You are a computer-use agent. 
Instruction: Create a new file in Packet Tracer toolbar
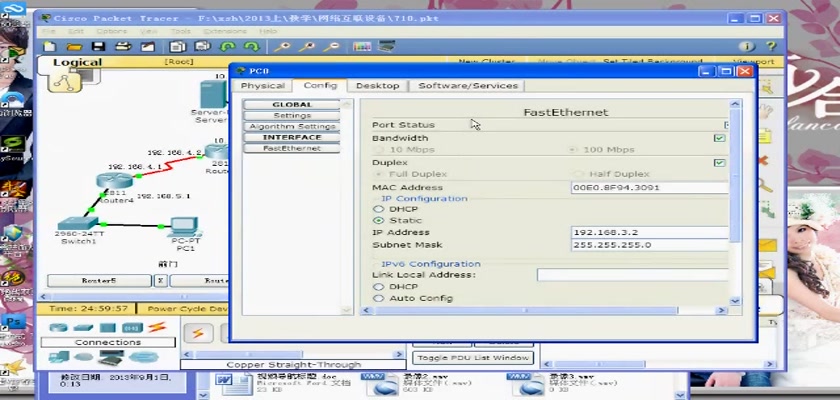(49, 47)
